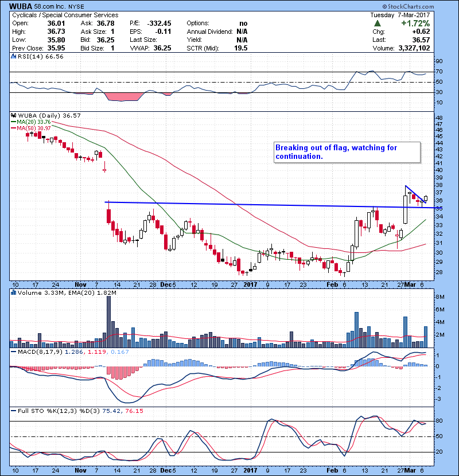Click the Open value 36.01

(56, 24)
